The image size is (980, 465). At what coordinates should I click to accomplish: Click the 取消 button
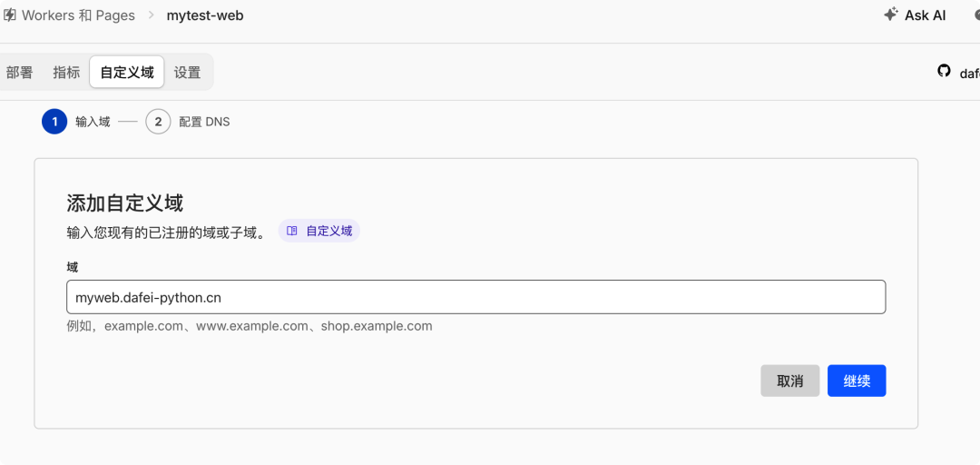pyautogui.click(x=790, y=381)
